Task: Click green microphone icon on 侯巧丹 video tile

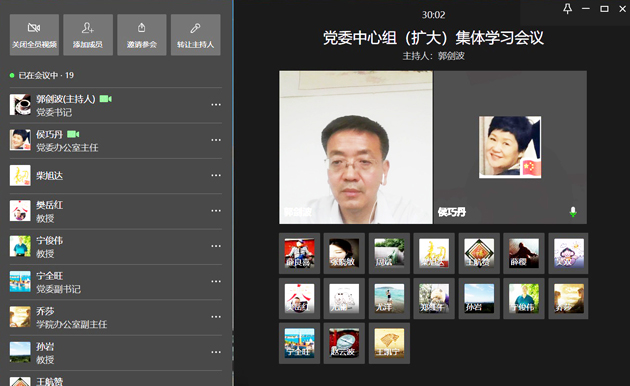Action: click(x=573, y=212)
